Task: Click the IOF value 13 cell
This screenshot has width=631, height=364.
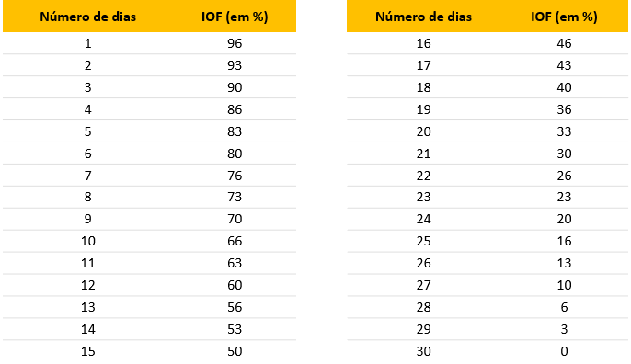Action: 564,264
